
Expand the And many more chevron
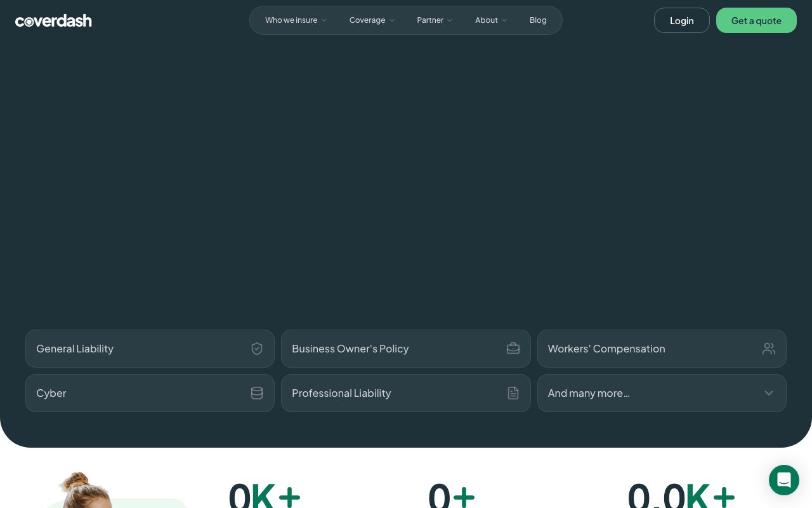click(x=769, y=393)
